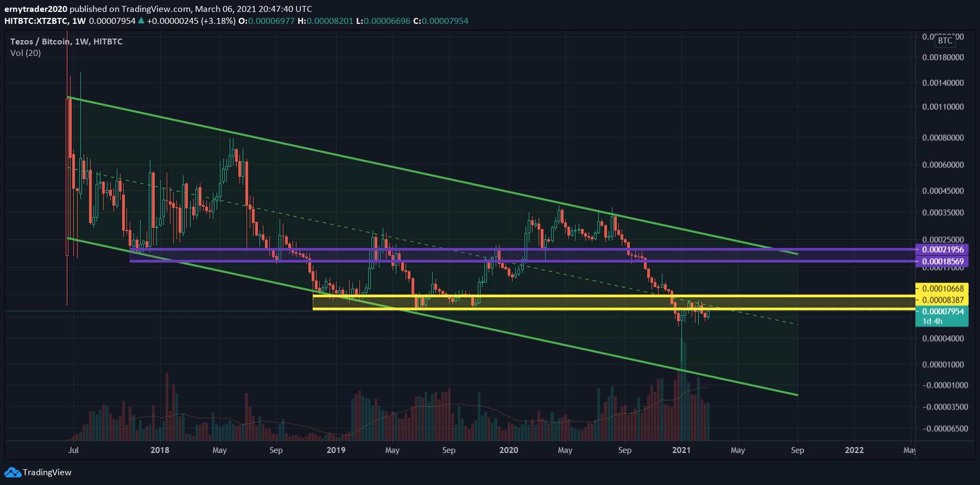This screenshot has height=485, width=980.
Task: Click the HITBTC:XTZBTC, 1W symbol text
Action: click(x=45, y=21)
